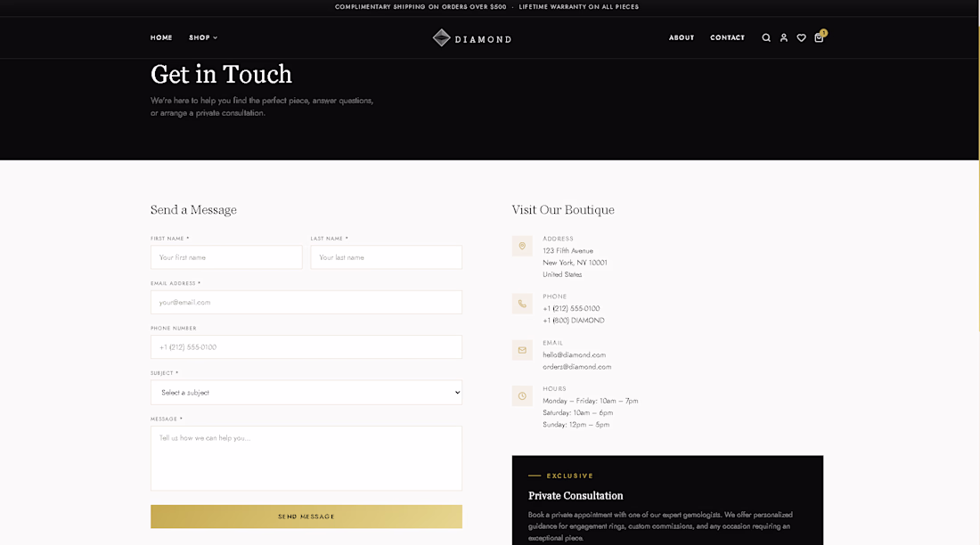This screenshot has height=545, width=980.
Task: Submit with Send Message button
Action: (x=306, y=517)
